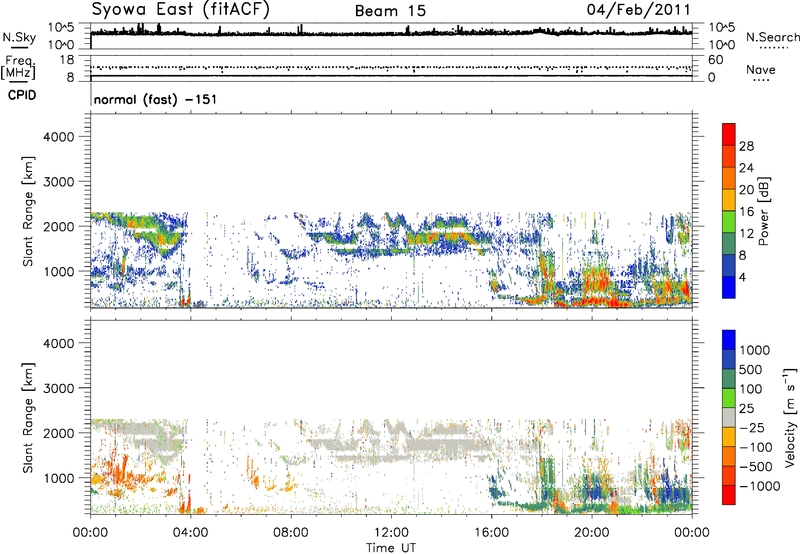The width and height of the screenshot is (800, 554).
Task: Click the 'Time UT' axis label
Action: pyautogui.click(x=391, y=548)
